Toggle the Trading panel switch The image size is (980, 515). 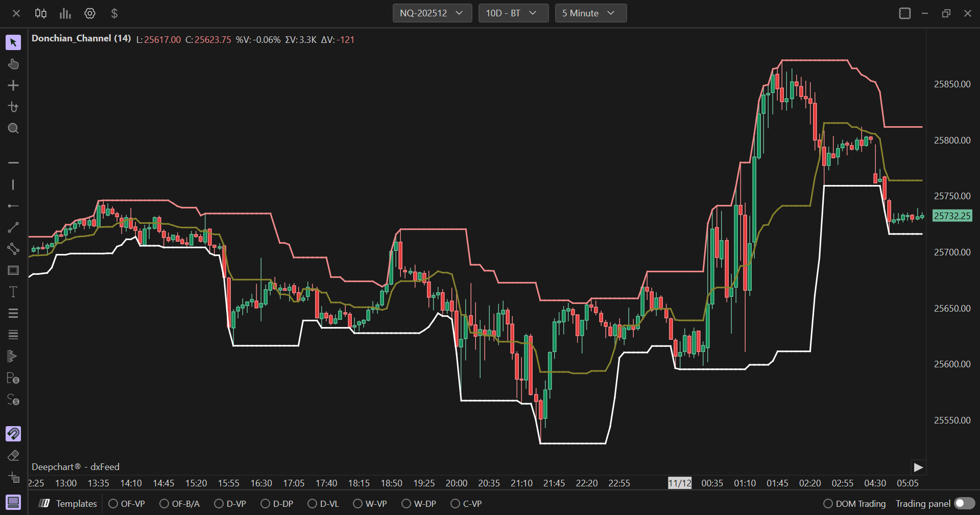pyautogui.click(x=964, y=504)
